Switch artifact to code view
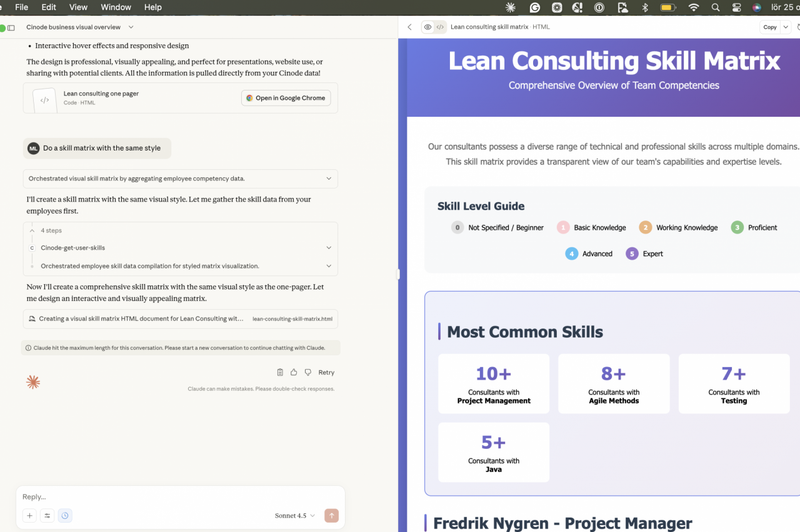Viewport: 800px width, 532px height. (440, 27)
